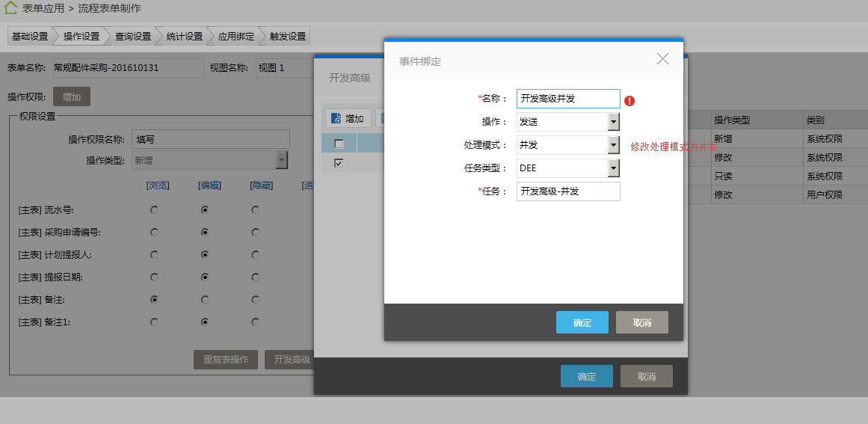Confirm with blue 确定 in 事件绑定 dialog
The width and height of the screenshot is (868, 424).
[582, 322]
